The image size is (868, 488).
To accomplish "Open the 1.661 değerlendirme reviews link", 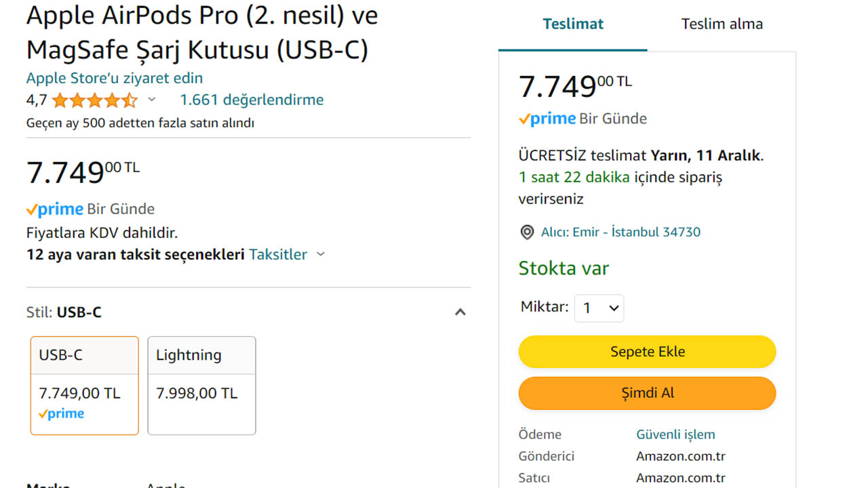I will (x=252, y=100).
